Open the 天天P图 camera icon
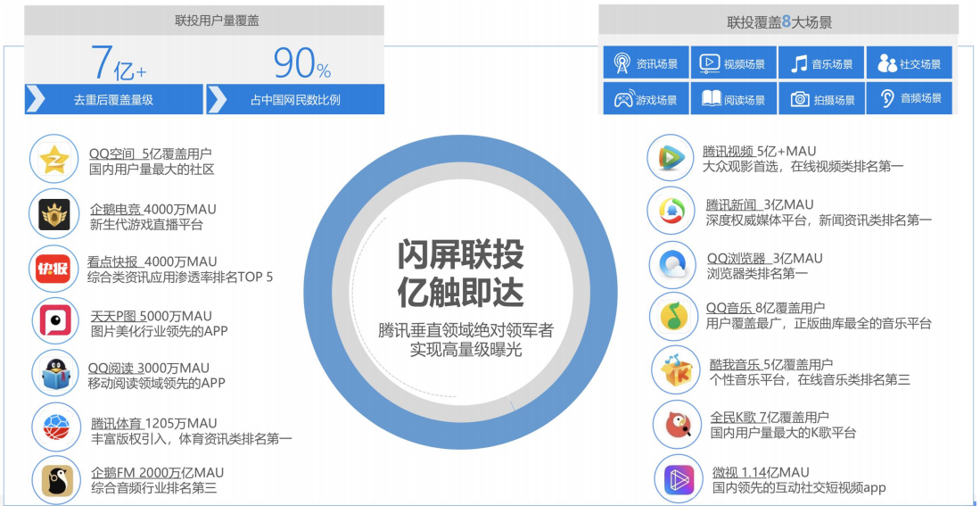The height and width of the screenshot is (514, 980). pyautogui.click(x=54, y=321)
